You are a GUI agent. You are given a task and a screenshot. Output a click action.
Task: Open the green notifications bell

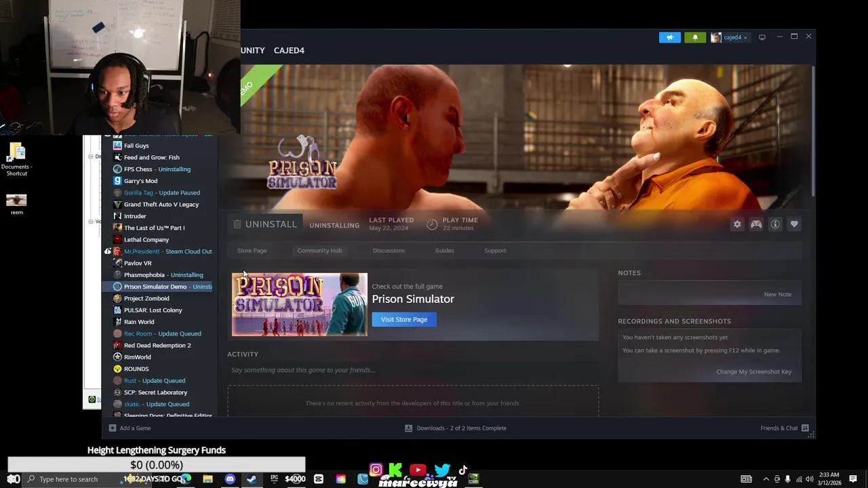pyautogui.click(x=694, y=37)
